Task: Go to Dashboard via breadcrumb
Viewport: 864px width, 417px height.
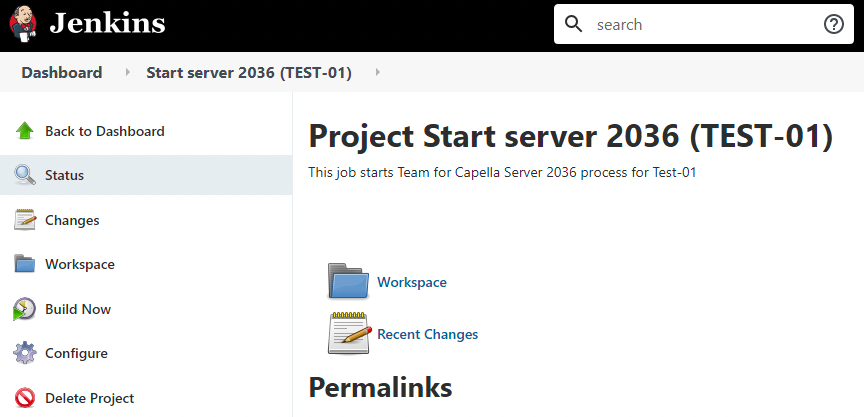Action: (x=62, y=72)
